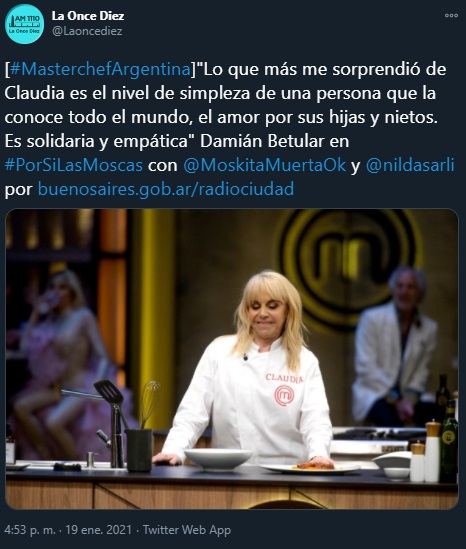Click the @Laoncediez handle
466x549 pixels.
[x=87, y=31]
